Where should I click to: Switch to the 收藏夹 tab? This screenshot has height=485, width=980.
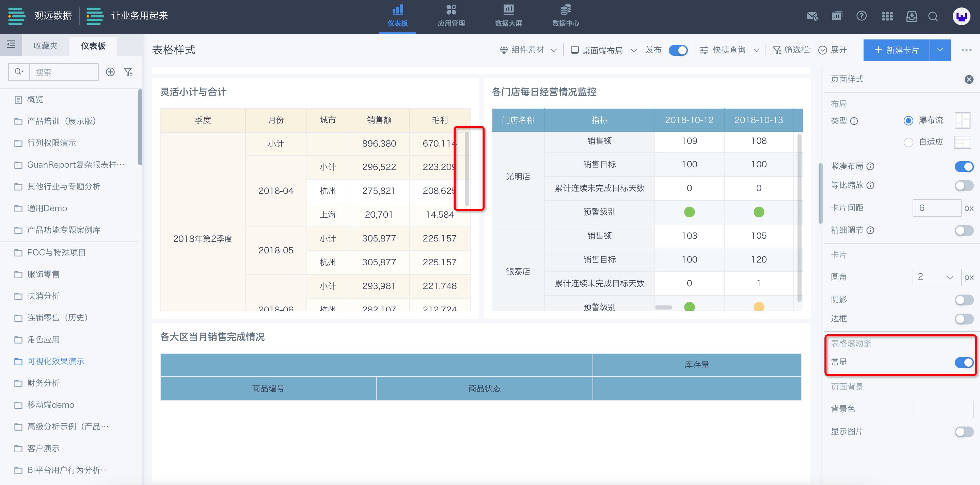click(x=46, y=46)
